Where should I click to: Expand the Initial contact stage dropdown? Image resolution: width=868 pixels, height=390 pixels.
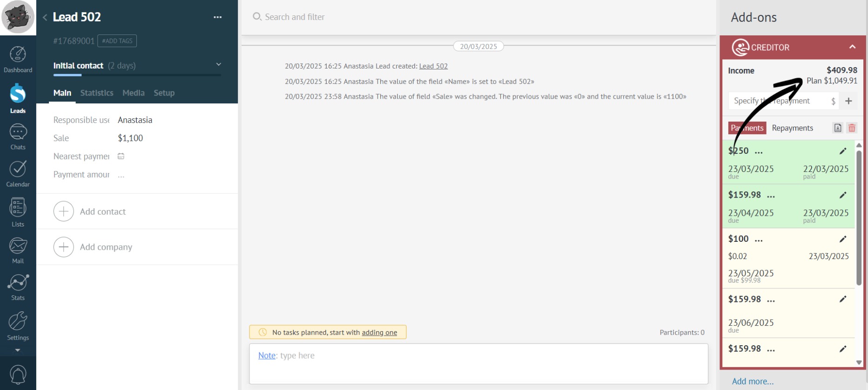pyautogui.click(x=218, y=65)
